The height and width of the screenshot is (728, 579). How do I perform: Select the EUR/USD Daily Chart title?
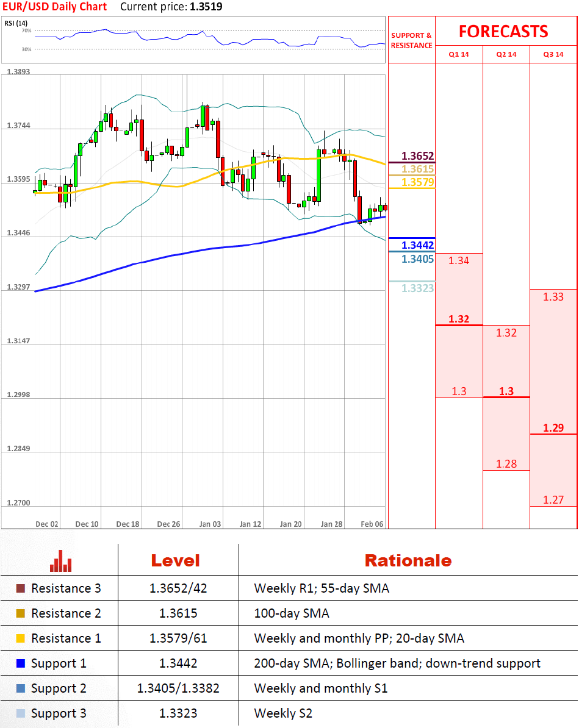pyautogui.click(x=55, y=7)
